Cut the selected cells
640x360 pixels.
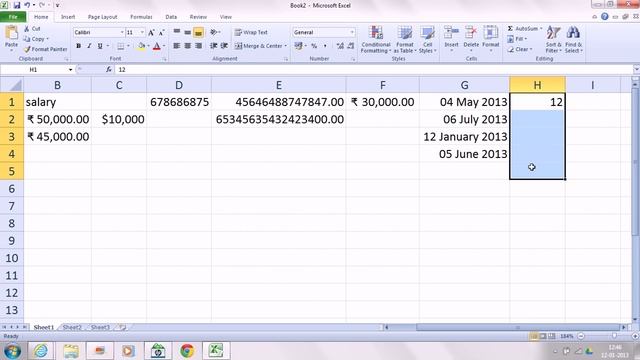tap(32, 29)
